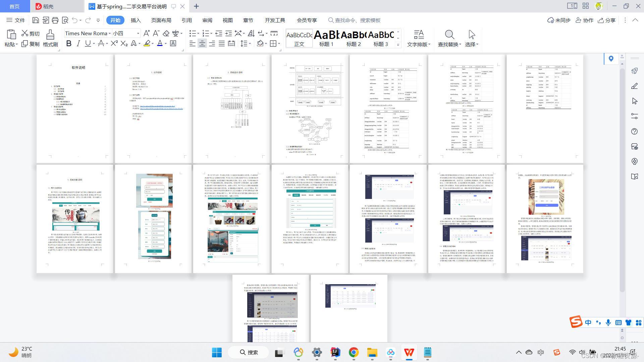Image resolution: width=644 pixels, height=362 pixels.
Task: Copy selection with 复制
Action: click(31, 44)
